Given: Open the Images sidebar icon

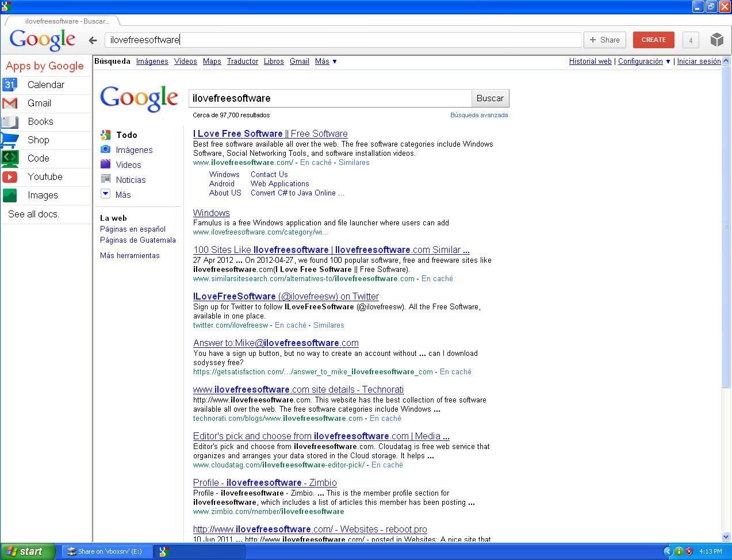Looking at the screenshot, I should [10, 195].
